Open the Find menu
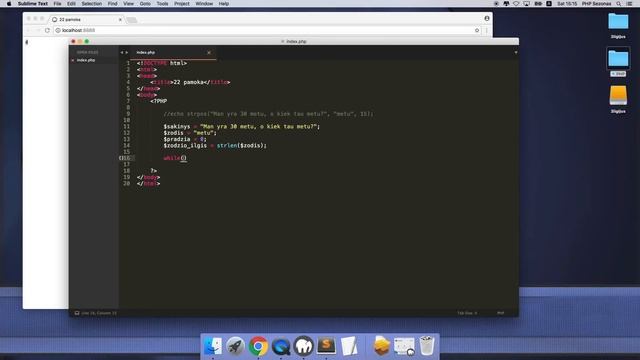The width and height of the screenshot is (640, 360). 113,4
